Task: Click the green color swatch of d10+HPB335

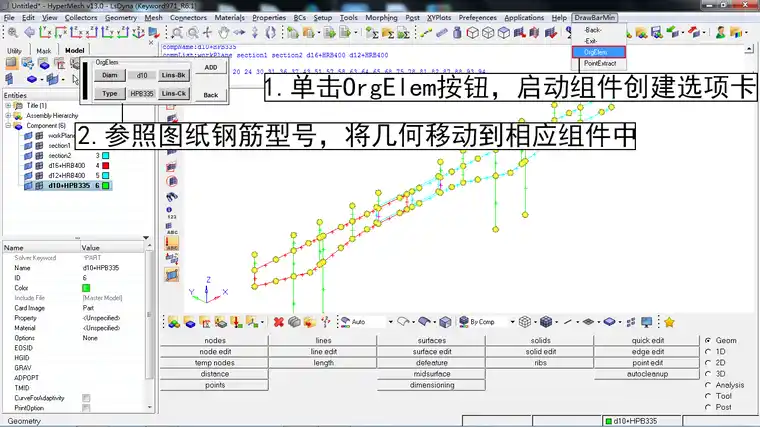Action: tap(105, 186)
